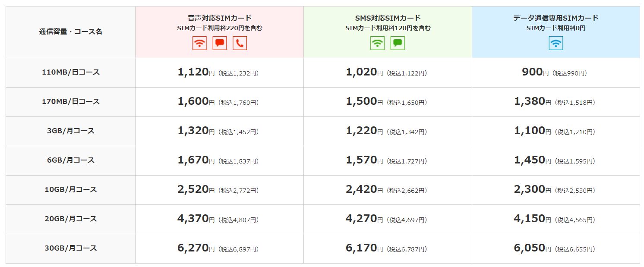Screen dimensions: 644x267
Task: Click the 900円 data-only SIM price
Action: pyautogui.click(x=535, y=72)
